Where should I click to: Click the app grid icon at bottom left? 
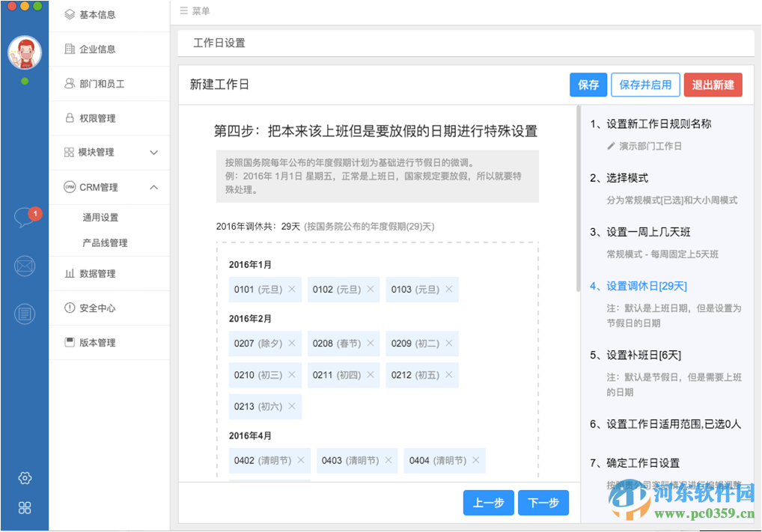[25, 508]
